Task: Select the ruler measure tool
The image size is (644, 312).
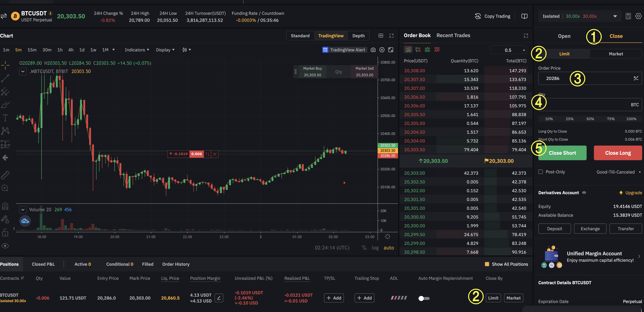Action: coord(5,175)
